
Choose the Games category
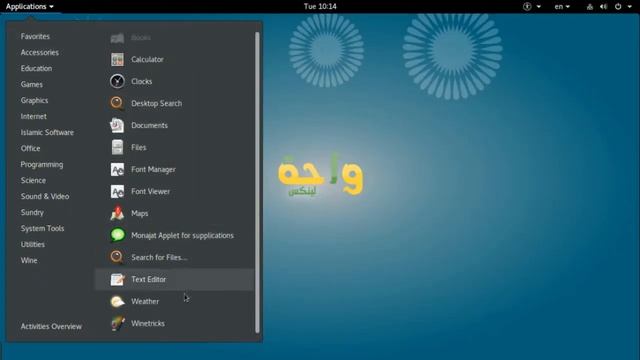click(32, 84)
